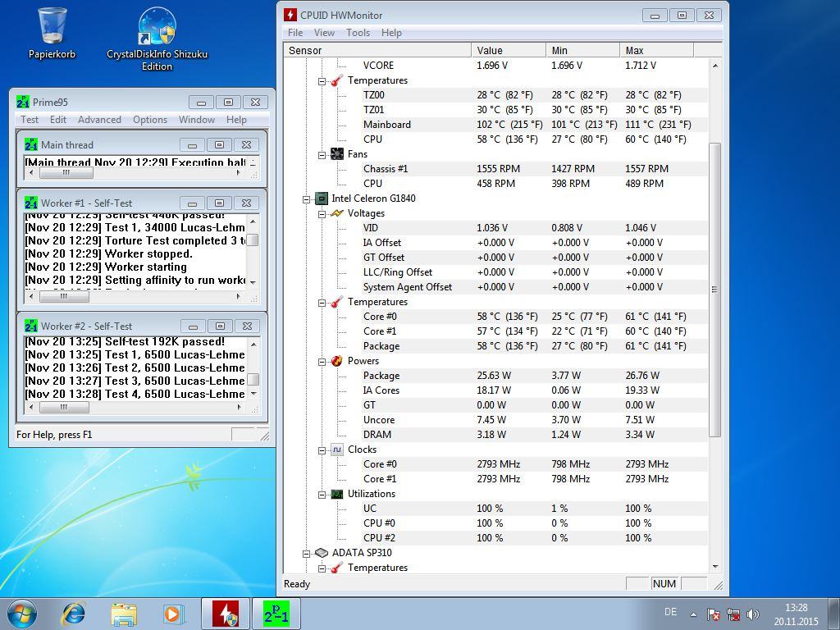Collapse the ADATA SP310 node
840x630 pixels.
tap(306, 554)
